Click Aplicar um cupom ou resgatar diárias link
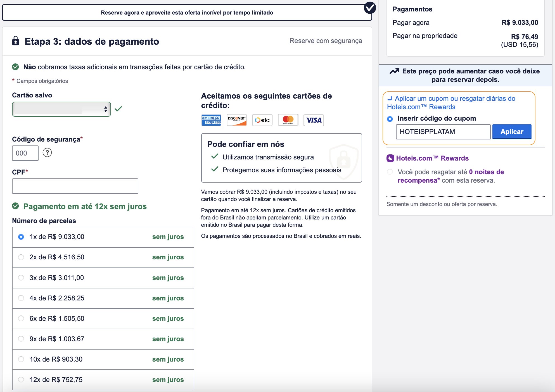 (x=451, y=102)
